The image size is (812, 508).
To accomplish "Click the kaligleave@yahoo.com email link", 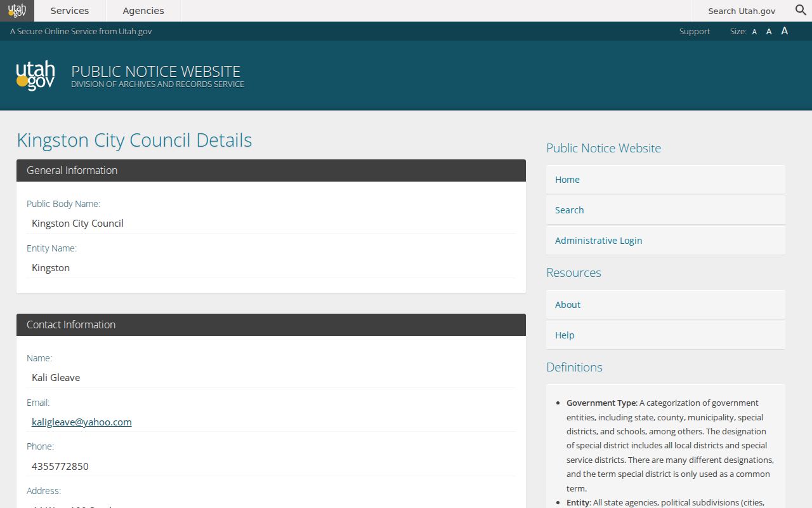I will [82, 422].
